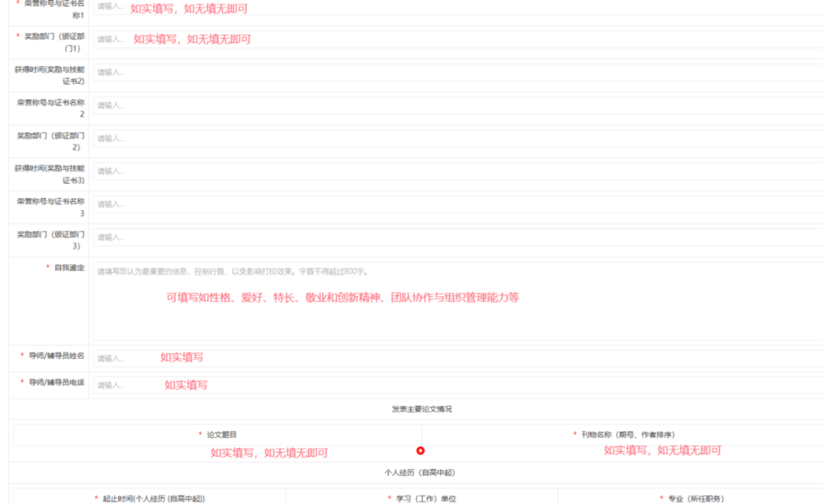Screen dimensions: 823x504
Task: Click the 导师/辅导员姓名 label text
Action: [x=57, y=356]
